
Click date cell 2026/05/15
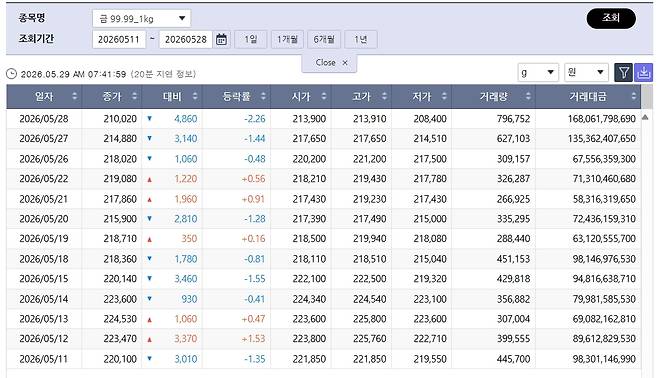coord(44,279)
